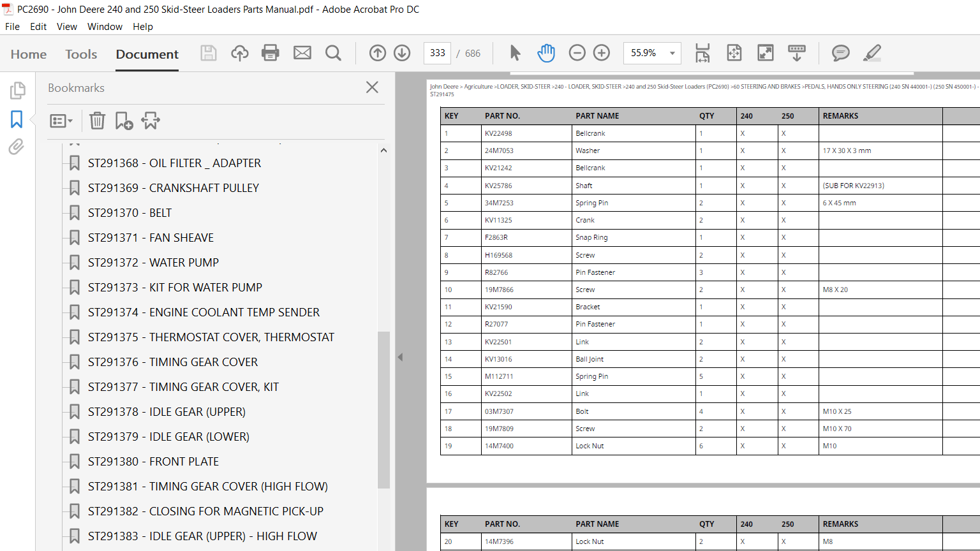Open bookmark ST291380 - FRONT PLATE
Image resolution: width=980 pixels, height=551 pixels.
(x=153, y=462)
